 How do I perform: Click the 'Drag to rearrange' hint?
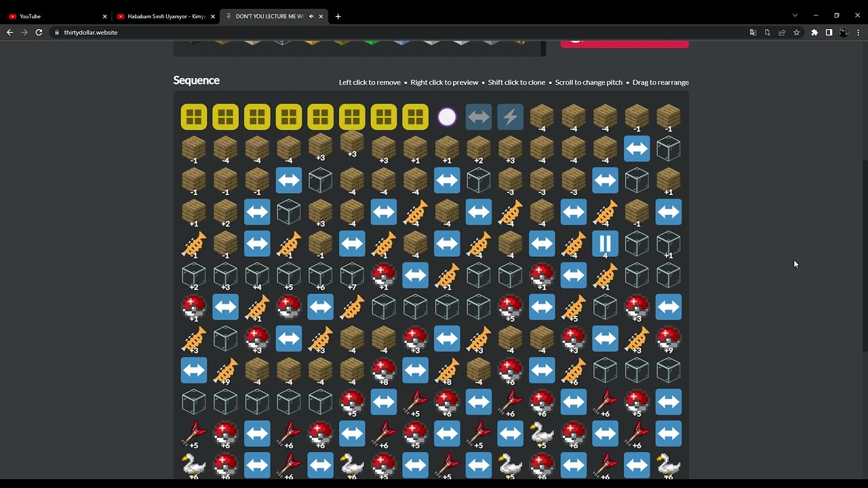click(x=660, y=82)
